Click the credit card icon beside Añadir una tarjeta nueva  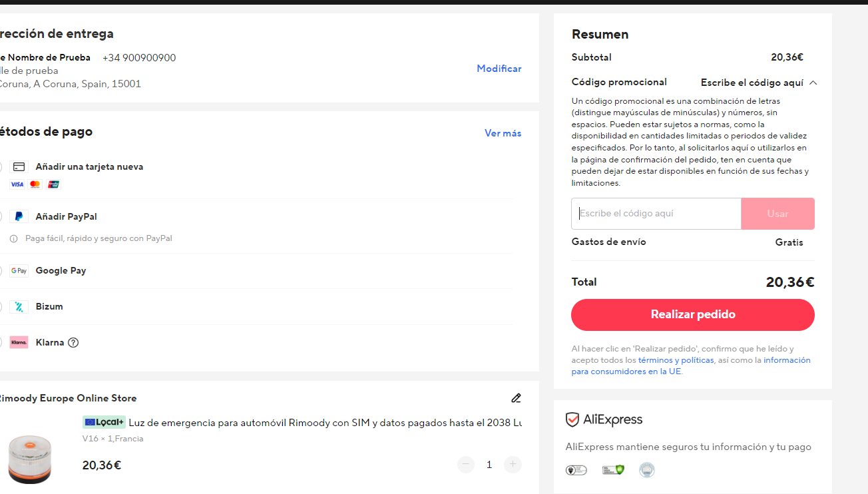pyautogui.click(x=19, y=167)
